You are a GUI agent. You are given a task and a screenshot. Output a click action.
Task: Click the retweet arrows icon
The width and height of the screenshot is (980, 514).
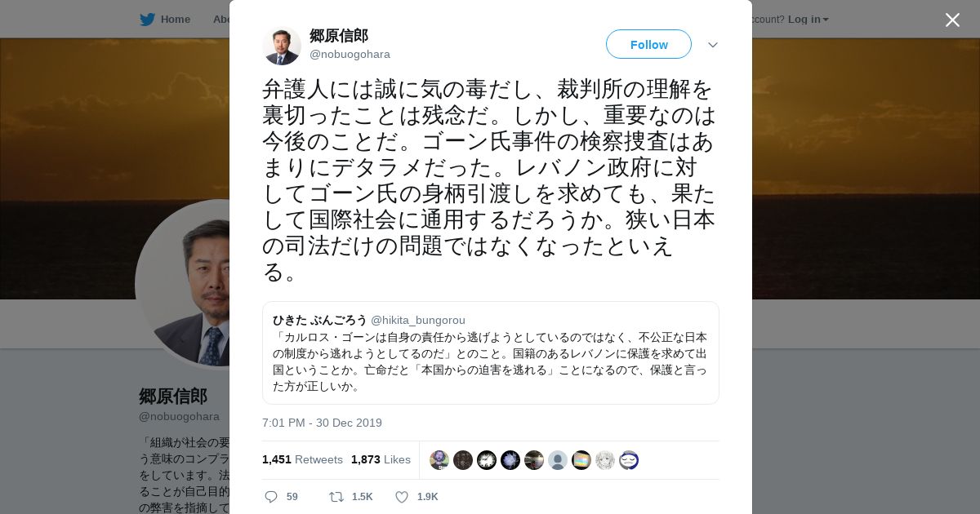[336, 496]
